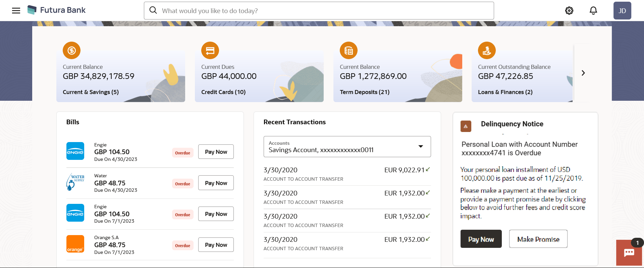Image resolution: width=644 pixels, height=268 pixels.
Task: Open the chat support icon
Action: [x=629, y=253]
